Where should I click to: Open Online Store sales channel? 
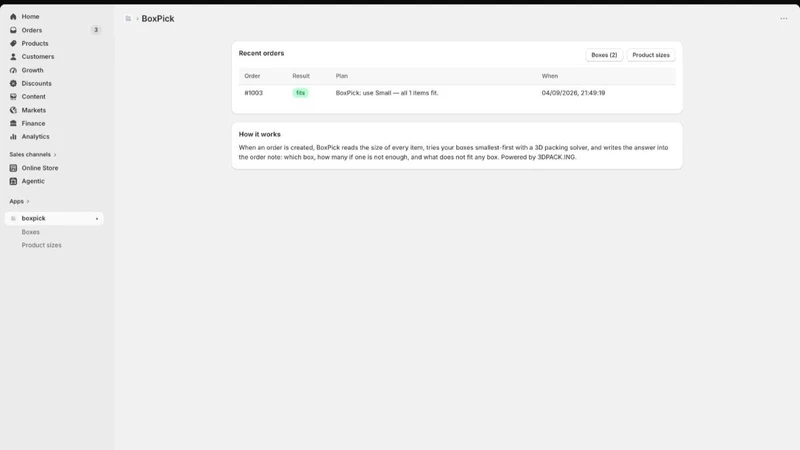point(40,168)
